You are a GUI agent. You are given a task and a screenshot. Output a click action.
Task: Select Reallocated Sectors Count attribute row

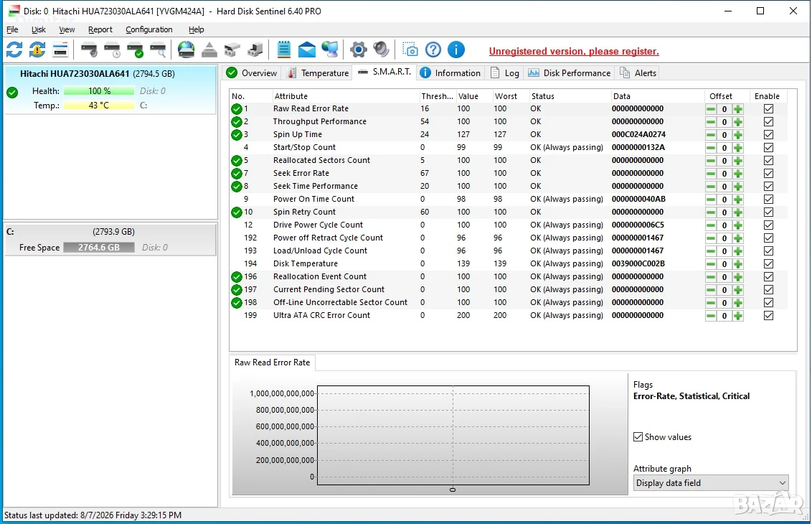point(508,161)
